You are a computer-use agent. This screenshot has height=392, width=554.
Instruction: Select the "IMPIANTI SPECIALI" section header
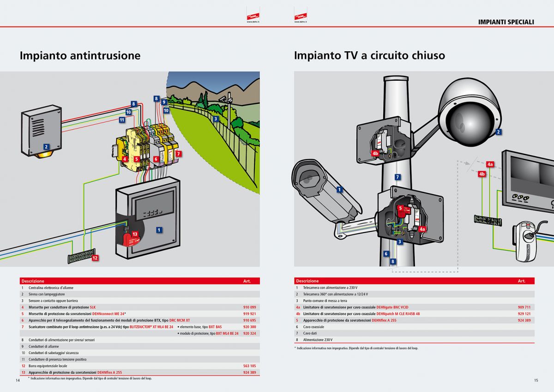click(506, 22)
